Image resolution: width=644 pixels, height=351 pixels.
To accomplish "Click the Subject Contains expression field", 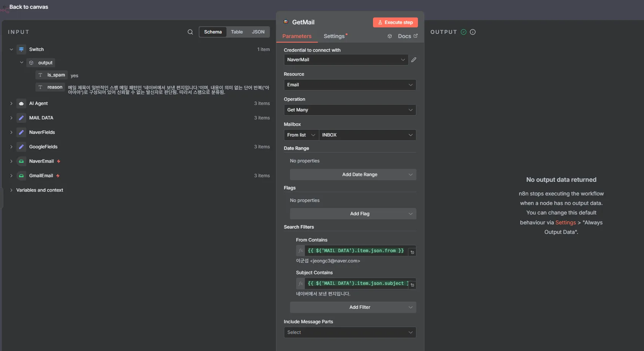I will pyautogui.click(x=355, y=284).
